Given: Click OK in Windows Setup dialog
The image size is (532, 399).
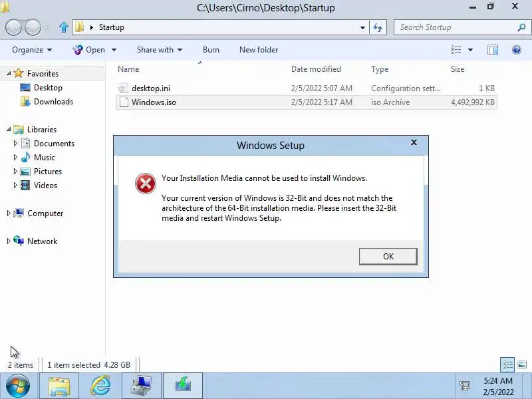Looking at the screenshot, I should (x=388, y=257).
